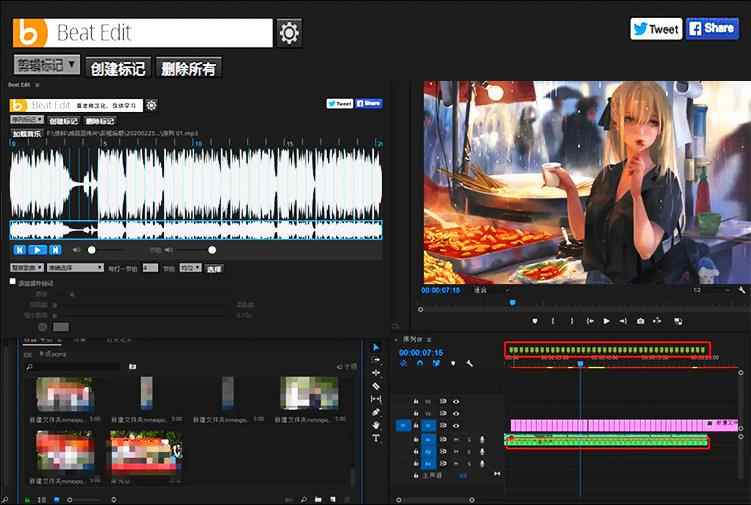Viewport: 751px width, 505px height.
Task: Expand the first dropdown below playback controls
Action: point(29,268)
